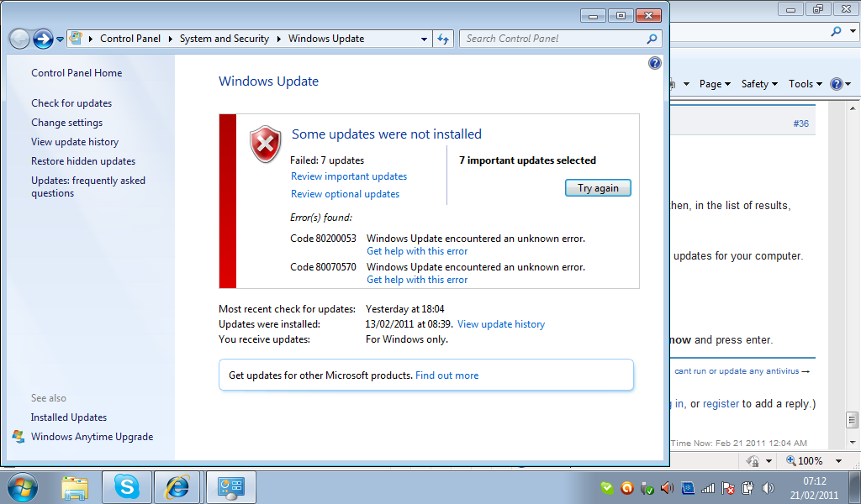Click the red shield error icon

(x=265, y=144)
